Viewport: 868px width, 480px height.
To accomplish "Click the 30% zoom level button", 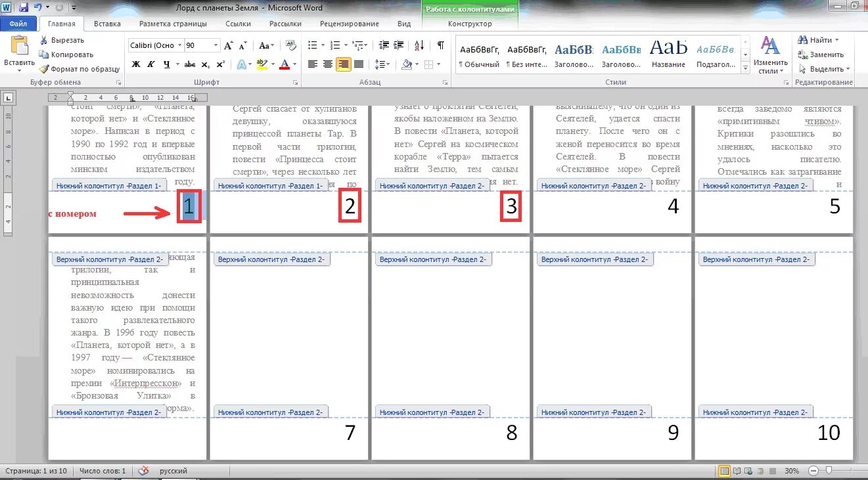I will point(792,471).
